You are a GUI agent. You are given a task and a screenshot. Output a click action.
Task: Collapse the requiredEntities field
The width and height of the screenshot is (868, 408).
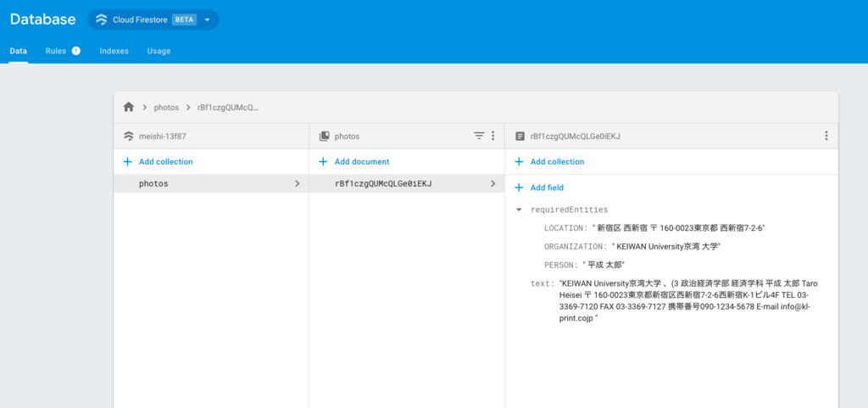click(x=519, y=210)
